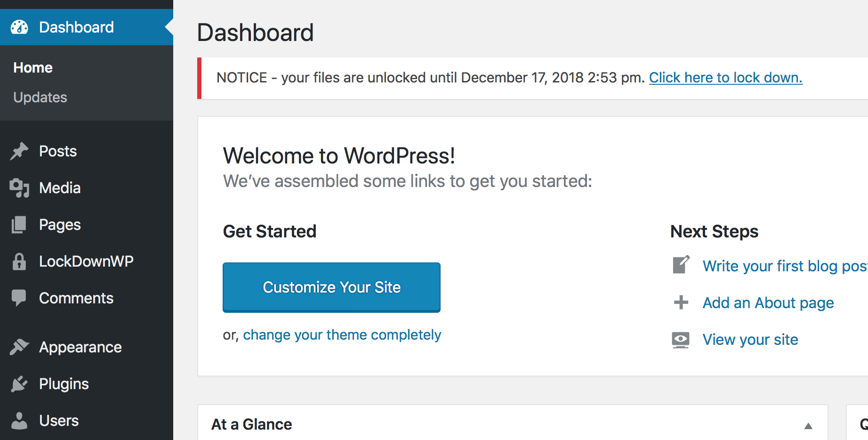
Task: Click the LockDownWP padlock icon
Action: [19, 261]
